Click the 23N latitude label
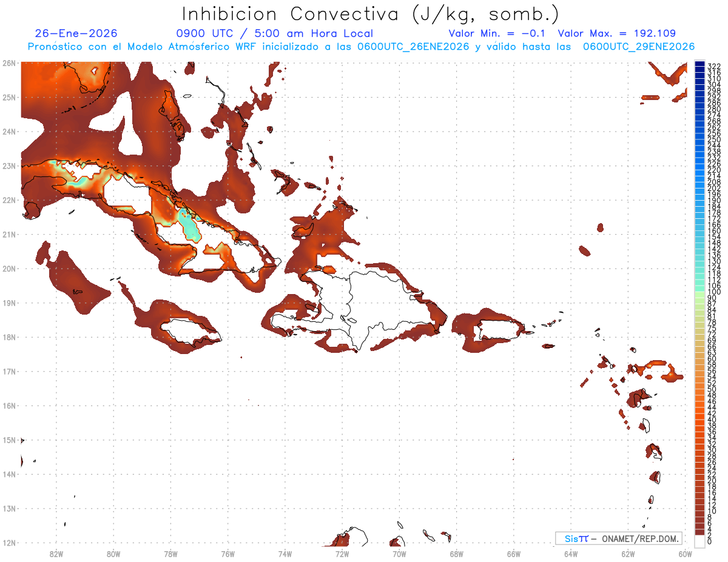The height and width of the screenshot is (562, 728). coord(8,166)
